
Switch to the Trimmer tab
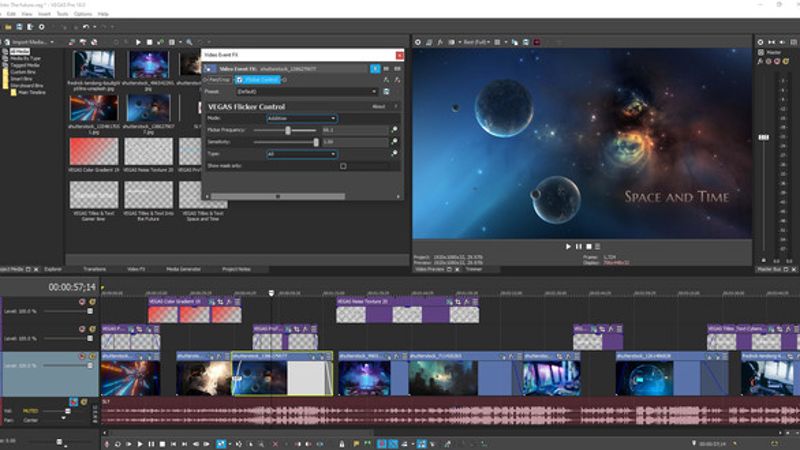[x=473, y=269]
